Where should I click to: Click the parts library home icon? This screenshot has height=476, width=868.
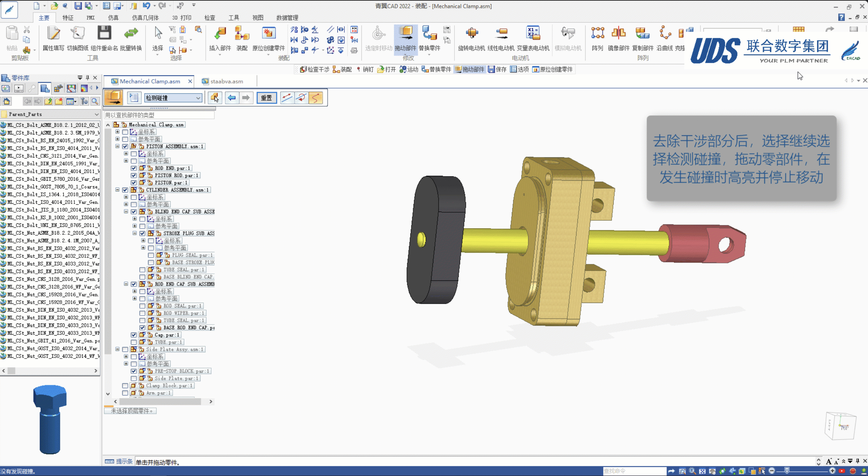point(7,101)
